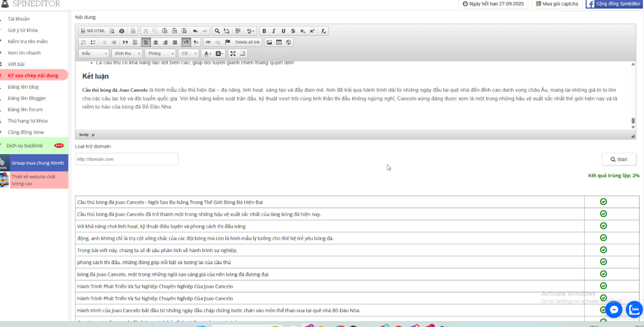Click the print icon in editor toolbar
The width and height of the screenshot is (644, 327).
click(x=121, y=31)
